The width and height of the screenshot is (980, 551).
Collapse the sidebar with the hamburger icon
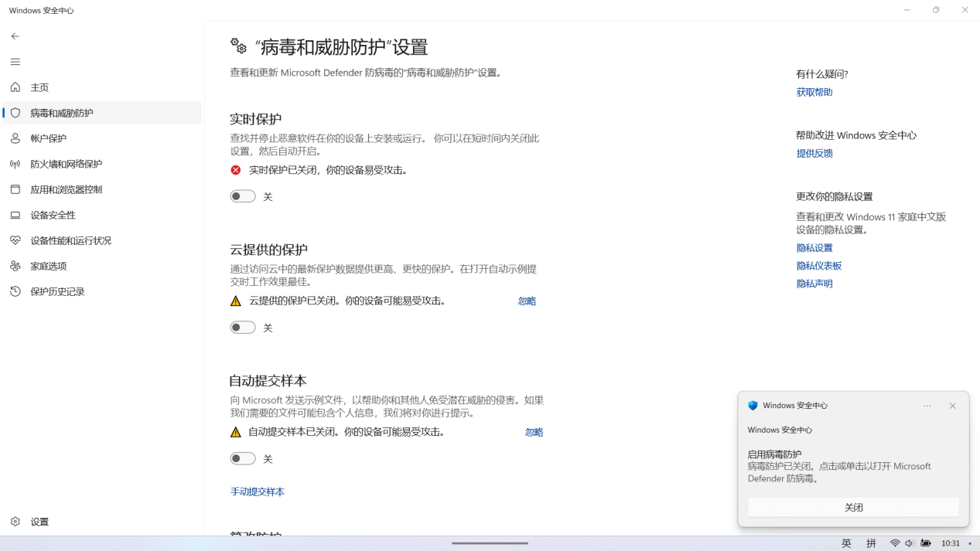[15, 62]
